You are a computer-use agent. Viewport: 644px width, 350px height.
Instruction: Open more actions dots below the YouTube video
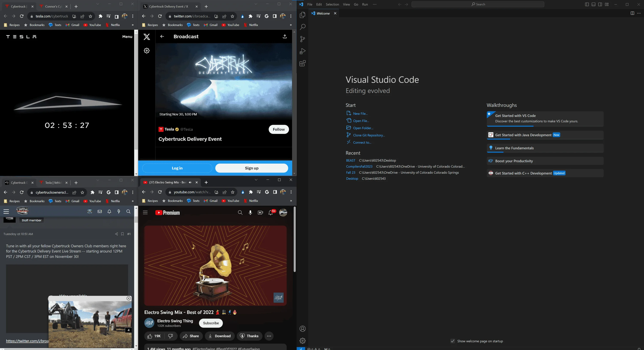click(x=269, y=336)
